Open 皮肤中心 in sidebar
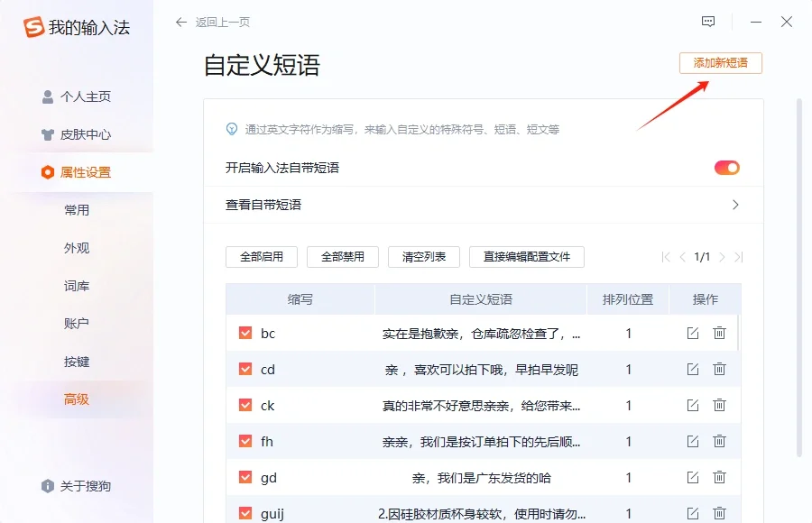This screenshot has height=523, width=812. pos(76,134)
